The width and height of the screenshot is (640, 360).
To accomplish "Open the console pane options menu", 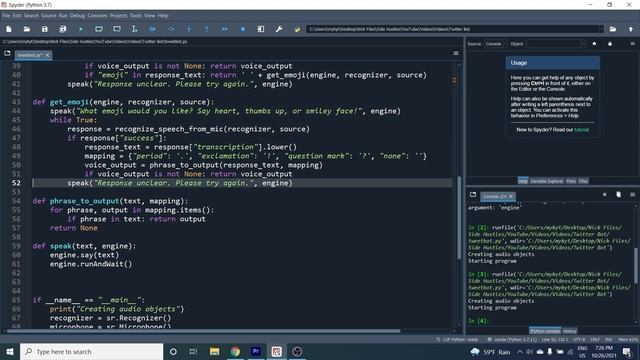I will tap(632, 195).
